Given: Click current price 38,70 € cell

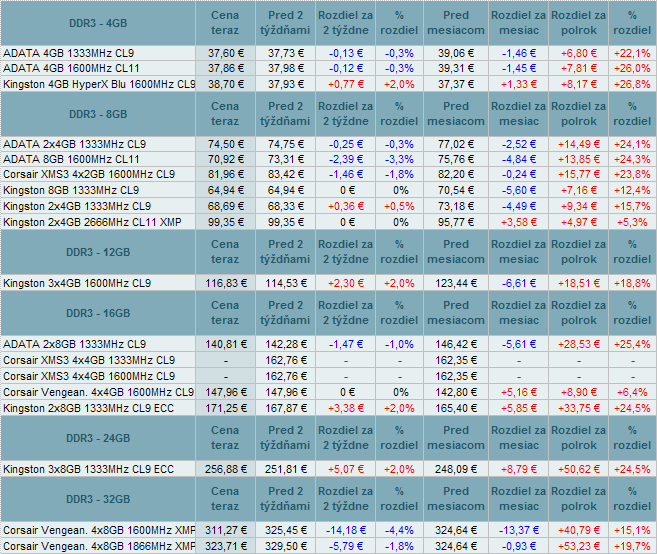Looking at the screenshot, I should click(x=226, y=84).
